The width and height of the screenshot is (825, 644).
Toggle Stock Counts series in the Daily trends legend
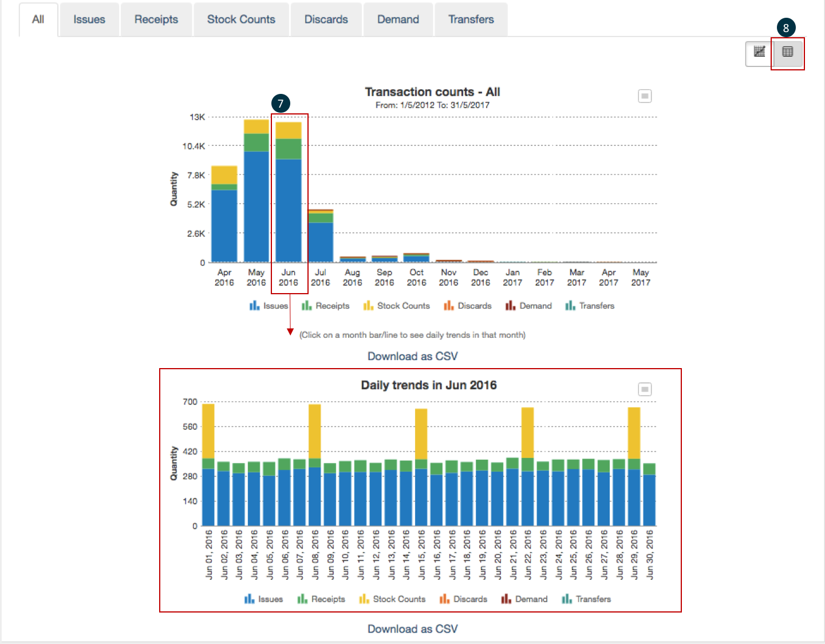392,599
